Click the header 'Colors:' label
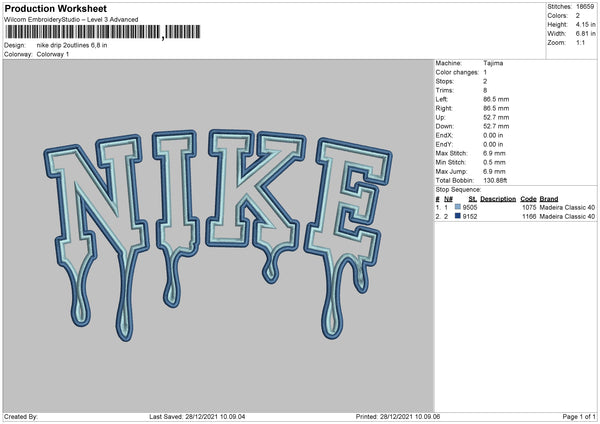The width and height of the screenshot is (600, 424). (557, 16)
